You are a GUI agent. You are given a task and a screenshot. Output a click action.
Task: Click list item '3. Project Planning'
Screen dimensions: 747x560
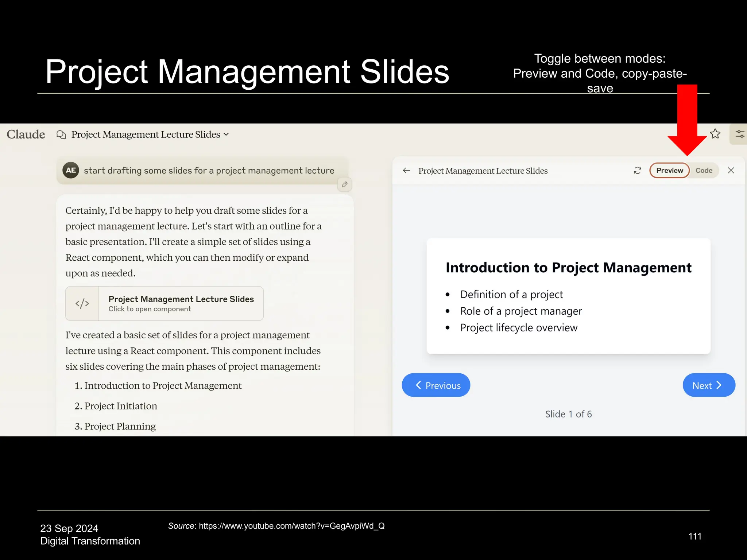[x=115, y=427]
